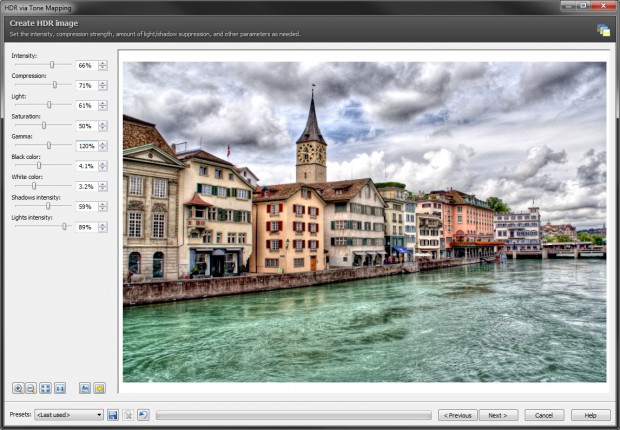Open Help for this dialog

pyautogui.click(x=590, y=414)
